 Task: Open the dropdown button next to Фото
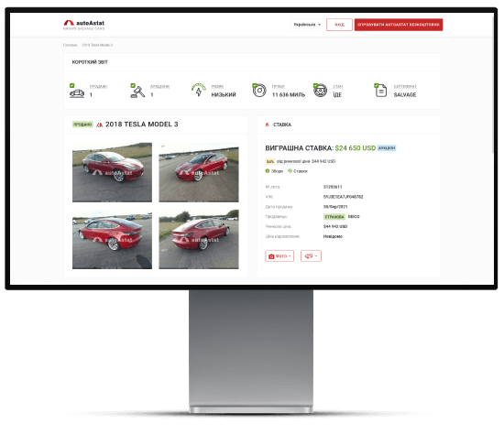pos(311,256)
